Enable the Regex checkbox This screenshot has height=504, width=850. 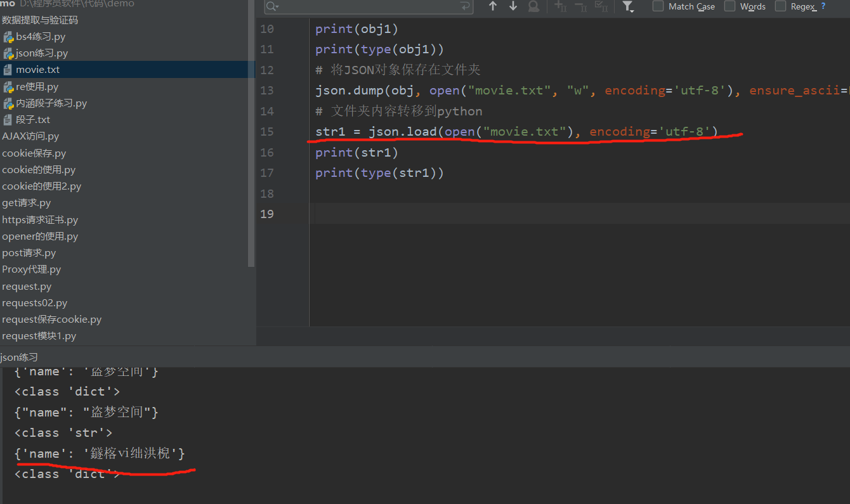(780, 6)
